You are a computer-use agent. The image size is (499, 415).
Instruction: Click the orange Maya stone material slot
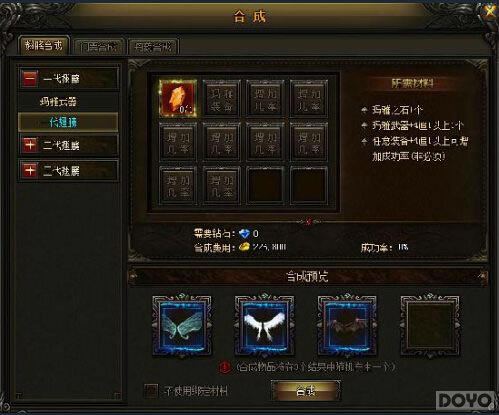pyautogui.click(x=178, y=98)
